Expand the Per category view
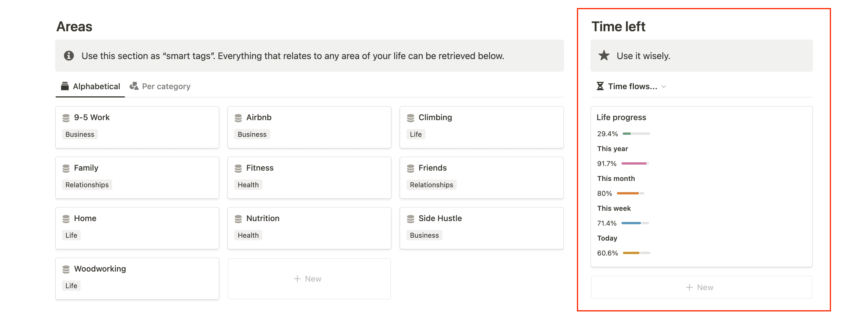 point(166,86)
